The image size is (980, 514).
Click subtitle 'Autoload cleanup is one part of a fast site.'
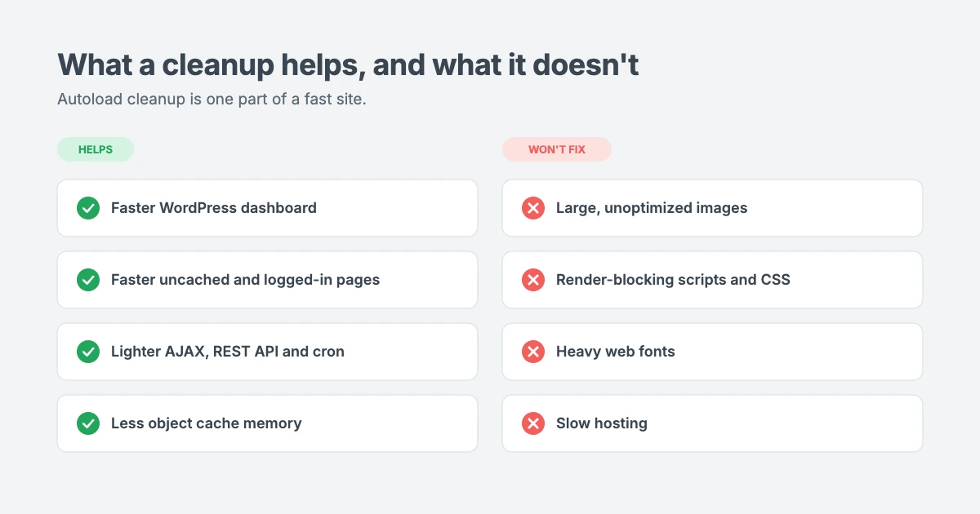[x=212, y=100]
